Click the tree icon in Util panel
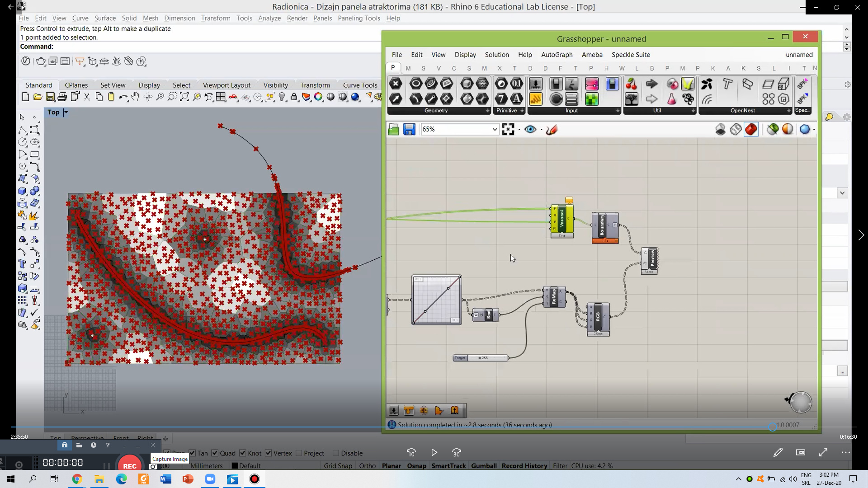Screen dimensions: 868x488 coord(632,99)
